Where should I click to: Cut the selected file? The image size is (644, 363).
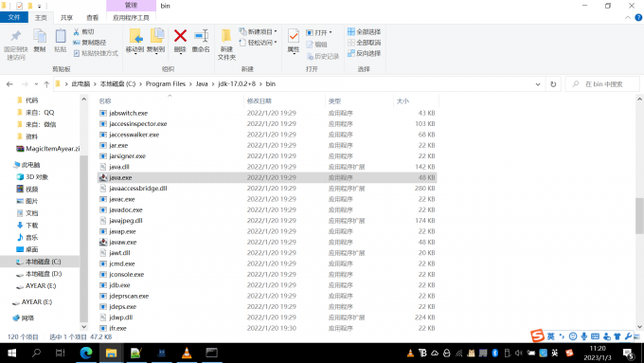click(83, 31)
